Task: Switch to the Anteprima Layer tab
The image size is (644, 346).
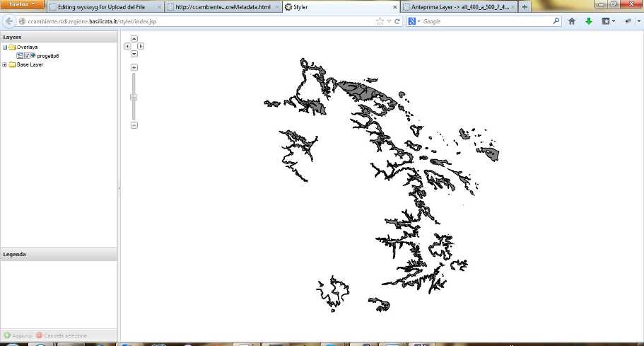Action: pos(459,7)
